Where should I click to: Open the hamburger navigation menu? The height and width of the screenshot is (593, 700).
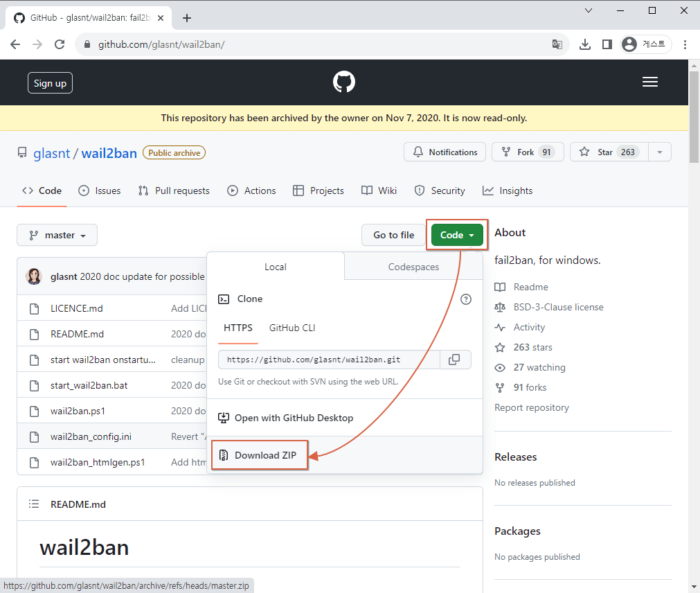[649, 82]
